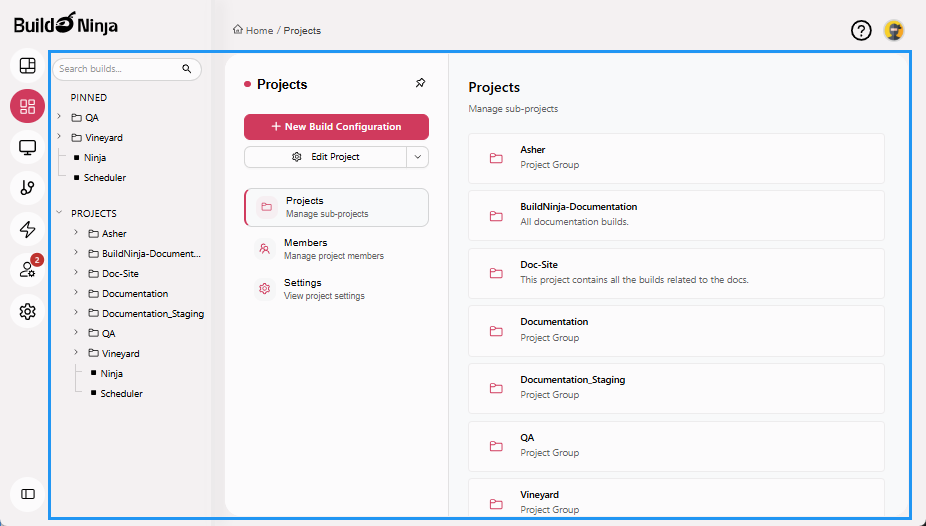Open the user avatar profile menu
This screenshot has width=926, height=526.
coord(894,30)
